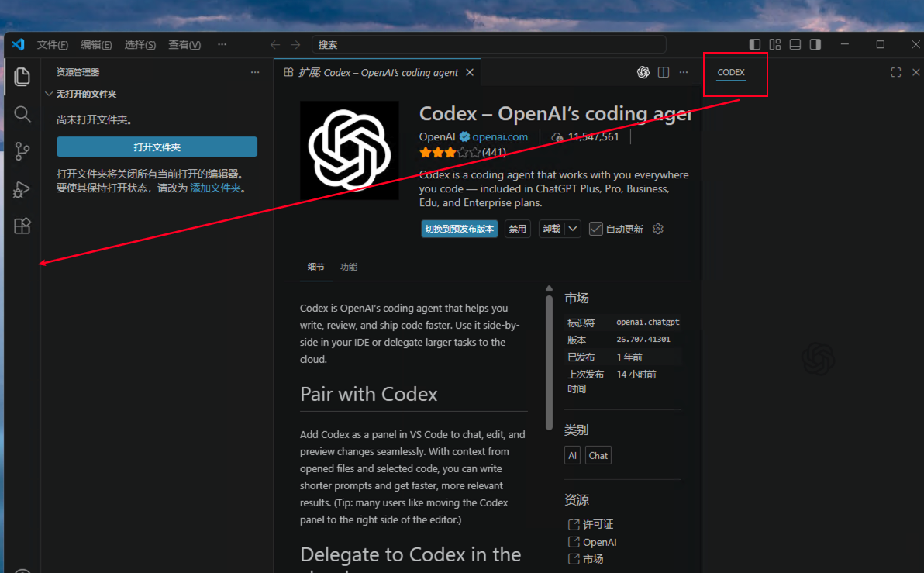924x573 pixels.
Task: Click the 添加文件夹 link
Action: [x=215, y=188]
